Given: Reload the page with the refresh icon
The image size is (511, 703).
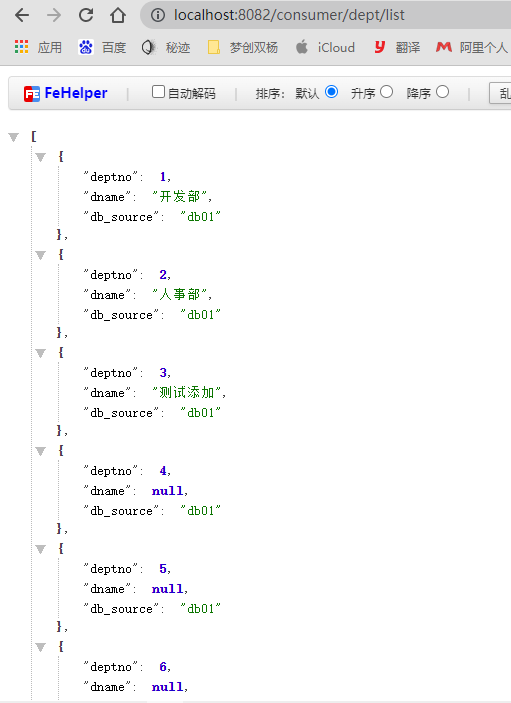Looking at the screenshot, I should tap(86, 15).
